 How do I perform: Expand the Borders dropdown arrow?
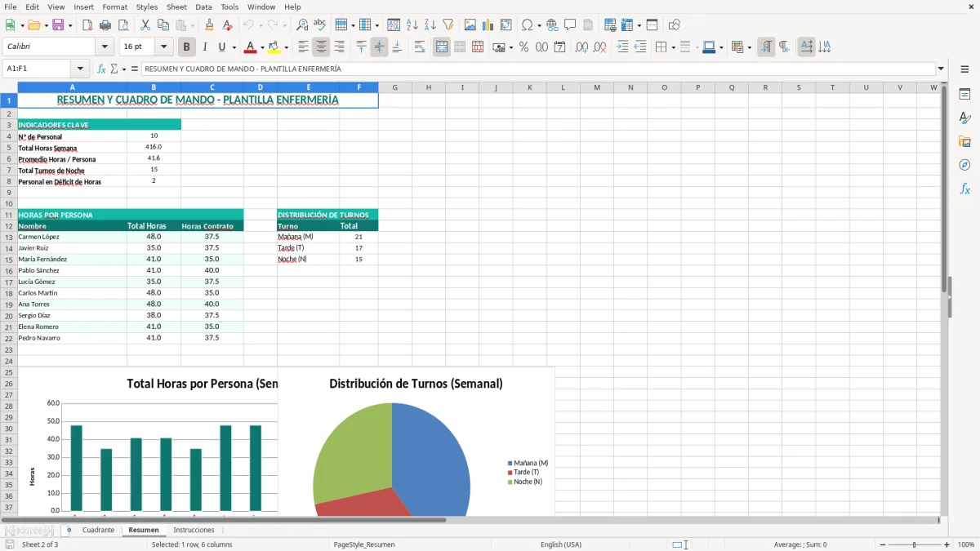coord(673,47)
